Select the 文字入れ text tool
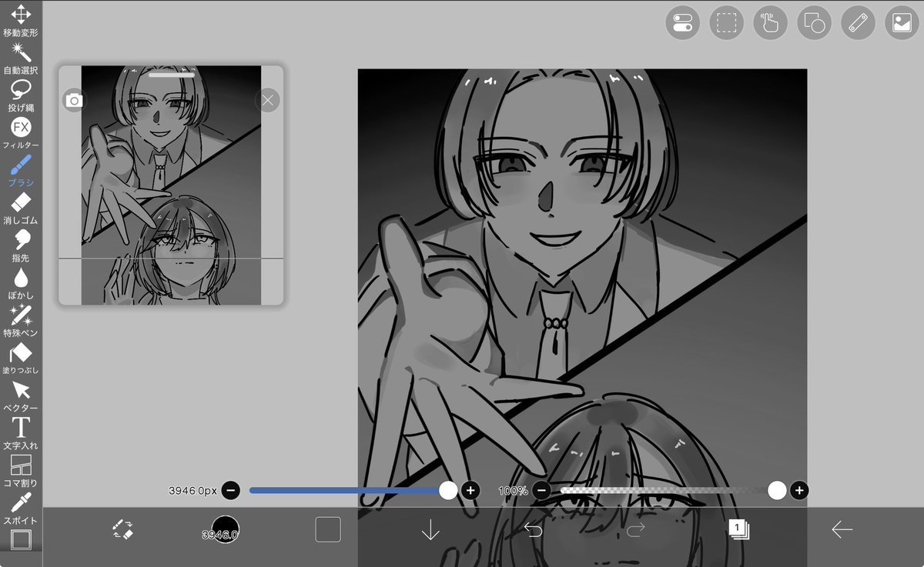 click(21, 434)
